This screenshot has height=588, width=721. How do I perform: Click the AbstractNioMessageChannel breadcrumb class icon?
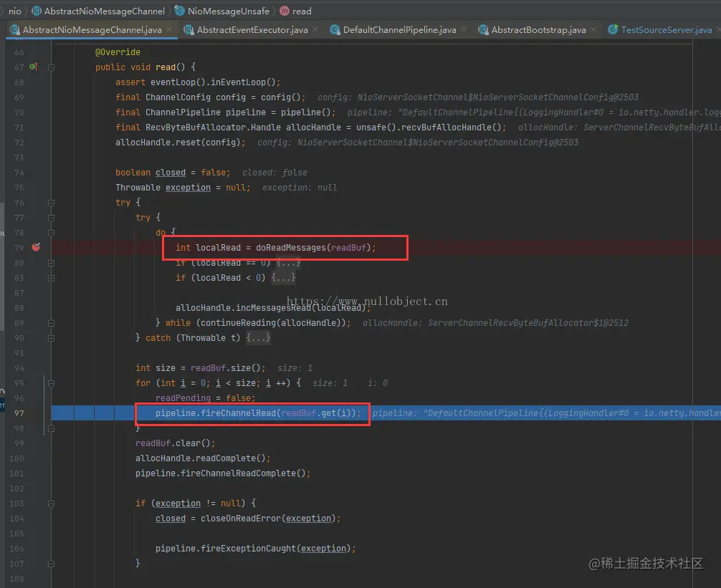coord(37,11)
